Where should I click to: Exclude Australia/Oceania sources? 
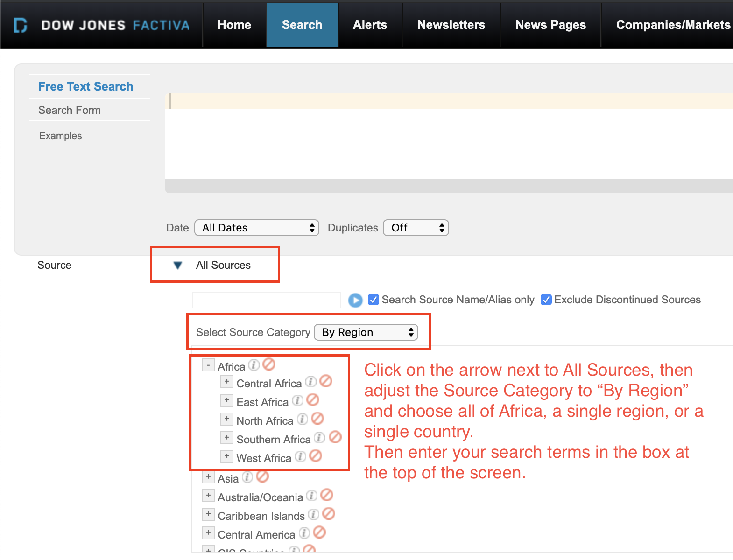(x=327, y=495)
